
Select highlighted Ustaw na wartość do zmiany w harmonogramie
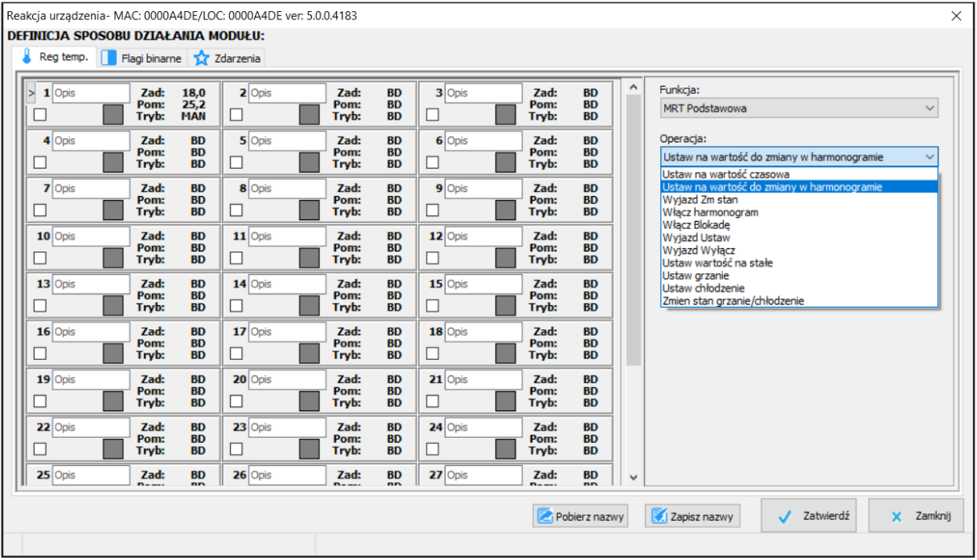[799, 186]
